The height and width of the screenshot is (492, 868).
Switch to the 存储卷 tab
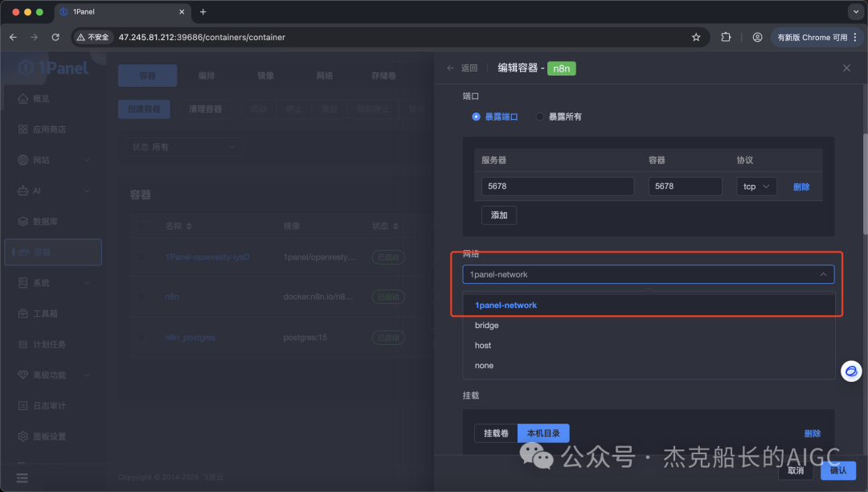(383, 76)
